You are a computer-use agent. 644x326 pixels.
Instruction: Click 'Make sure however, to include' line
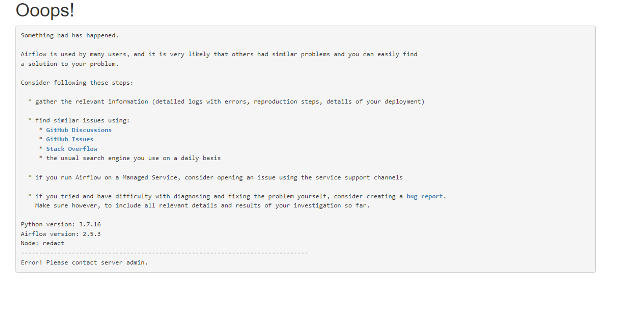click(203, 206)
